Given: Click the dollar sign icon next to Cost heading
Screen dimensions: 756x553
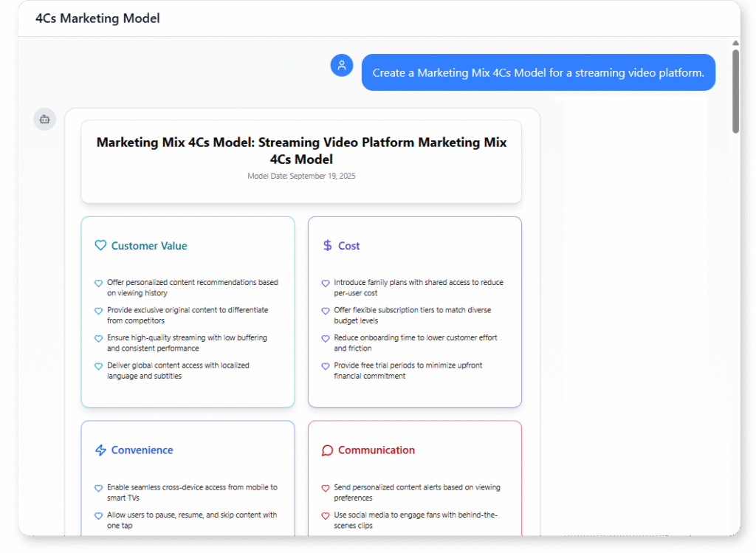Looking at the screenshot, I should pos(328,246).
